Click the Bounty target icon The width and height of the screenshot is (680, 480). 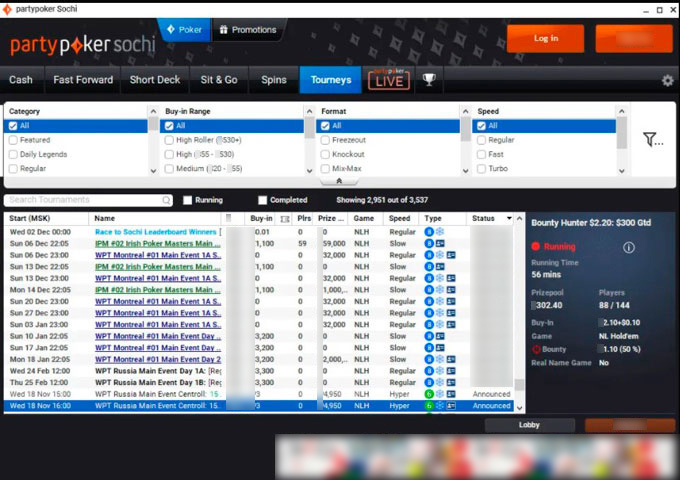537,349
